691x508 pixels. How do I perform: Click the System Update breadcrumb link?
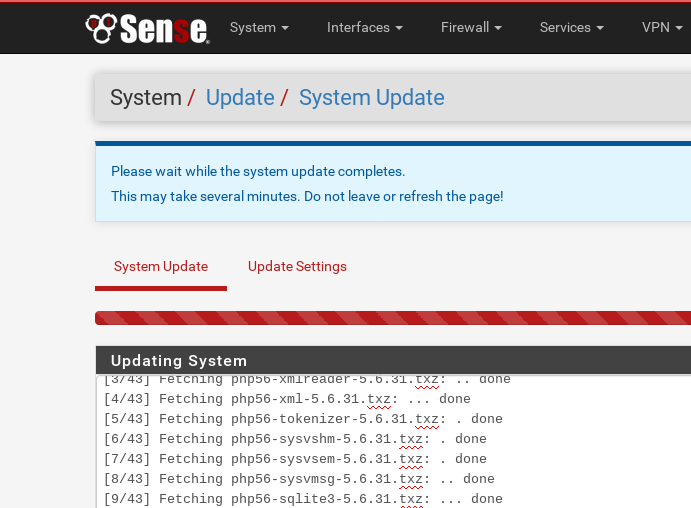[372, 97]
